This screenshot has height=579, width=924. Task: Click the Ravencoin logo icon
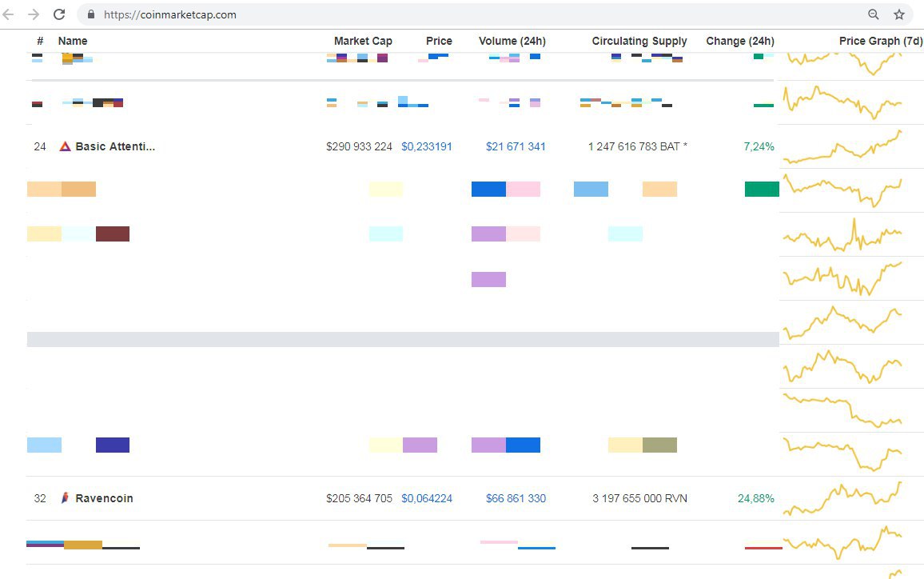(66, 498)
